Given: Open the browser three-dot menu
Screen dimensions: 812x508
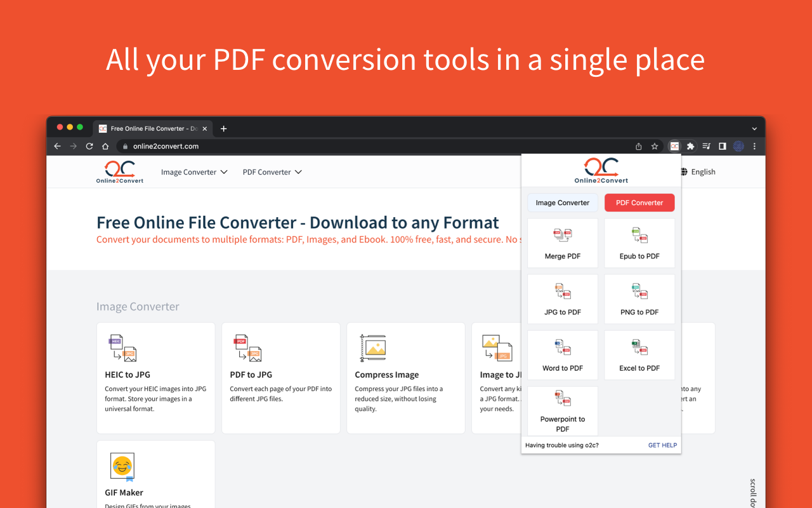Looking at the screenshot, I should tap(754, 146).
